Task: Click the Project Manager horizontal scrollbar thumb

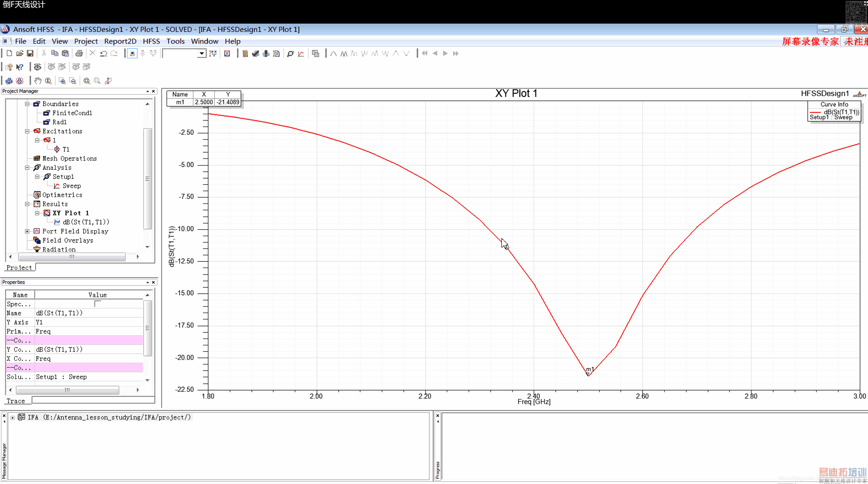Action: 72,257
